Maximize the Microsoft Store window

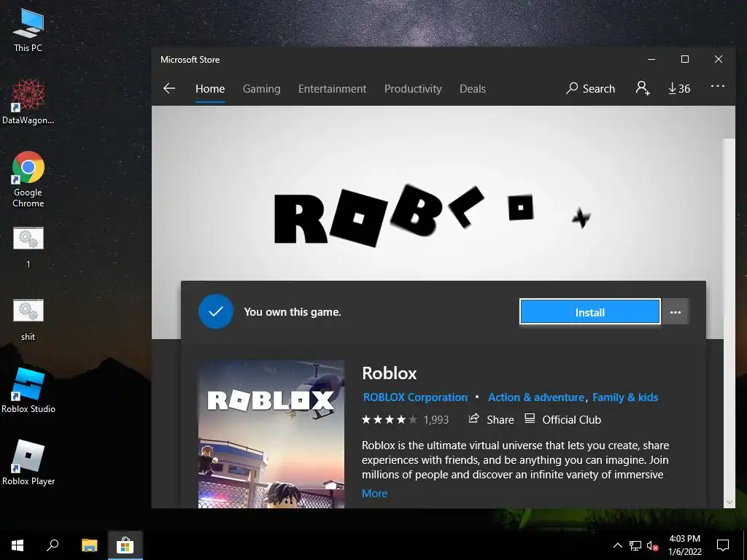[x=684, y=60]
